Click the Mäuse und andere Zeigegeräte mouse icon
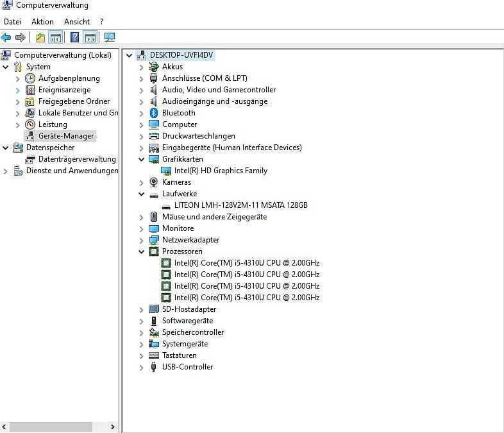The image size is (504, 433). 154,217
